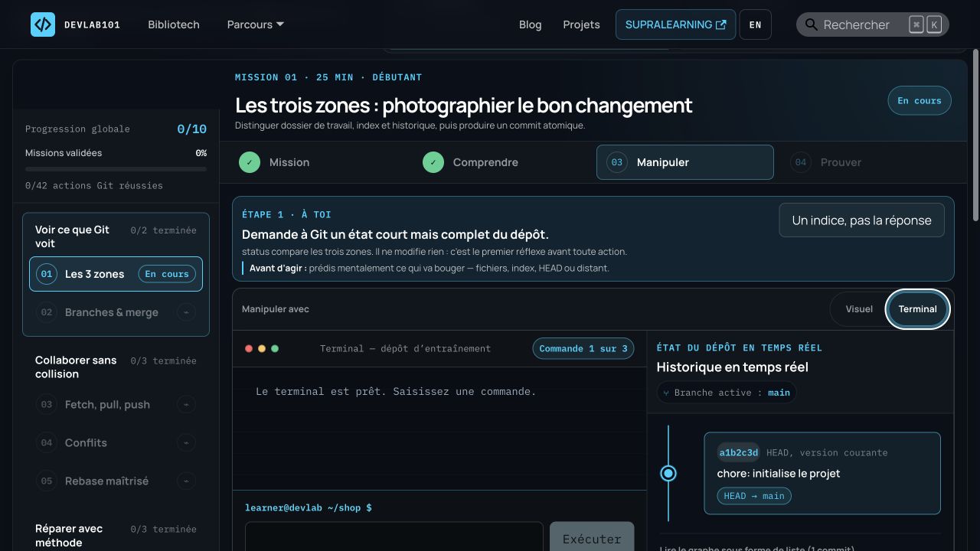Click the 0/10 progression counter
Image resolution: width=980 pixels, height=551 pixels.
(x=192, y=129)
